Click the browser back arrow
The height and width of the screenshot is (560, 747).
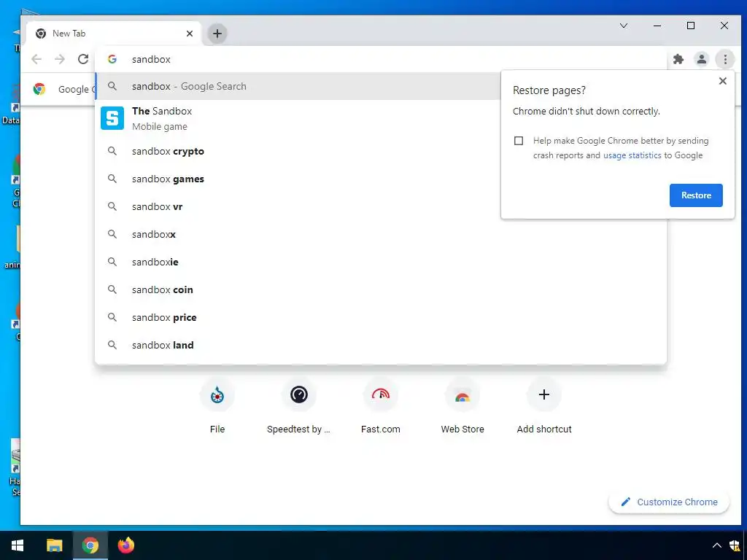pyautogui.click(x=36, y=59)
